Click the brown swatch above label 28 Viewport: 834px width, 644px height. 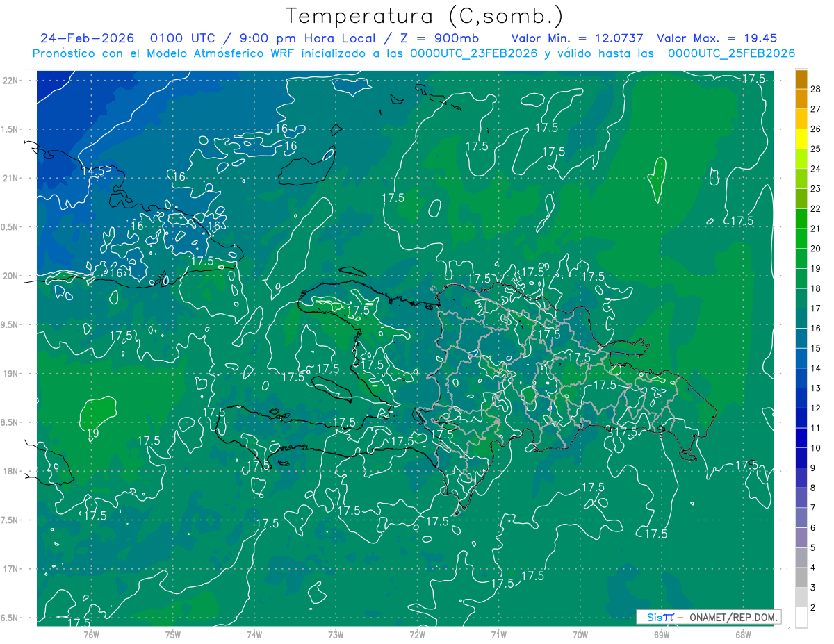tap(801, 79)
